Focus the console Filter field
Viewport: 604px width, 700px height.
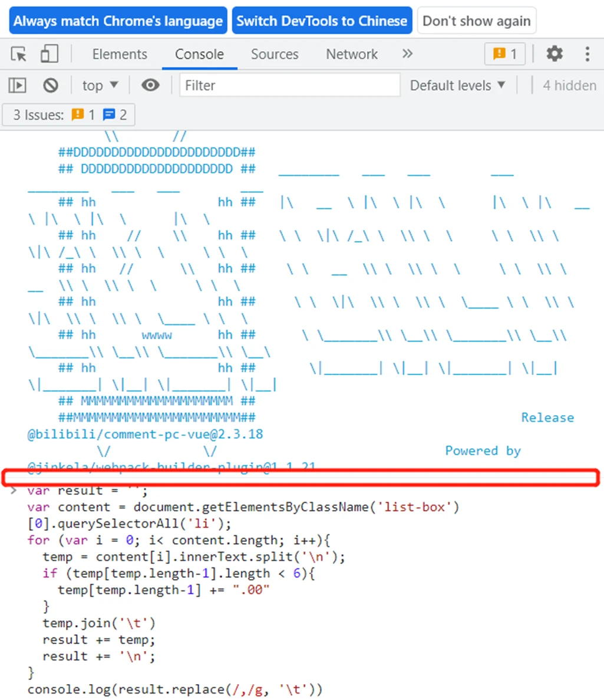coord(289,86)
